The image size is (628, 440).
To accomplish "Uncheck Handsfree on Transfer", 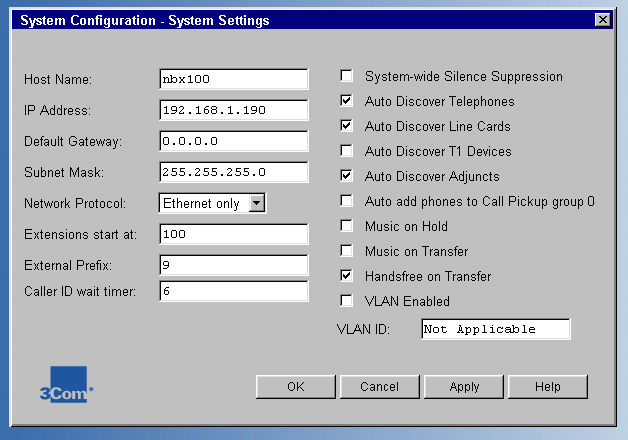I will pos(347,276).
